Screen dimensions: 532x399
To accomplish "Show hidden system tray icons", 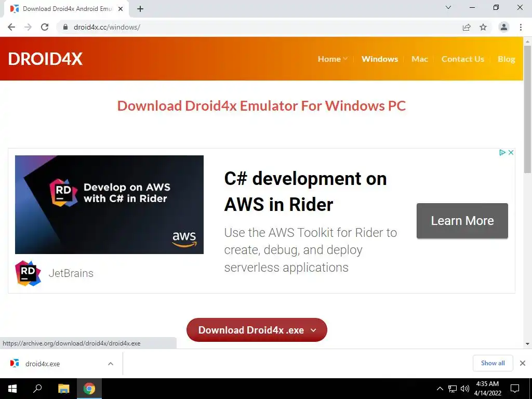I will (440, 389).
